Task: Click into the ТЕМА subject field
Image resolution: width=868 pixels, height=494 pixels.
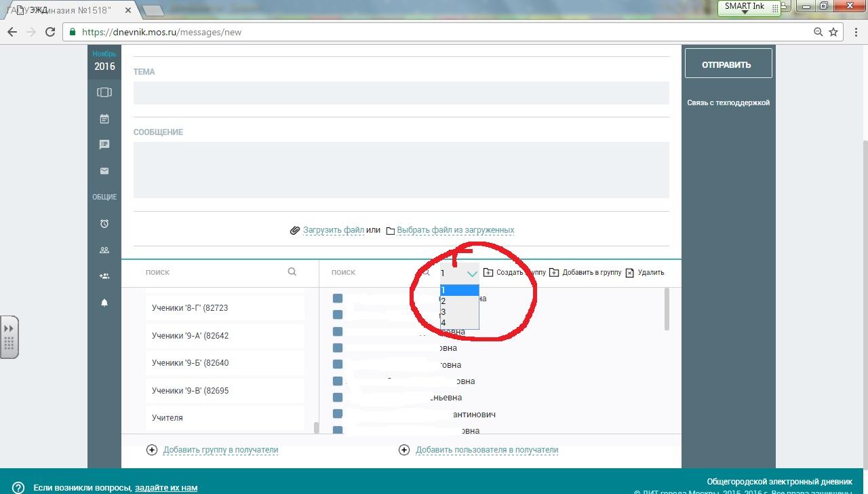Action: point(401,93)
